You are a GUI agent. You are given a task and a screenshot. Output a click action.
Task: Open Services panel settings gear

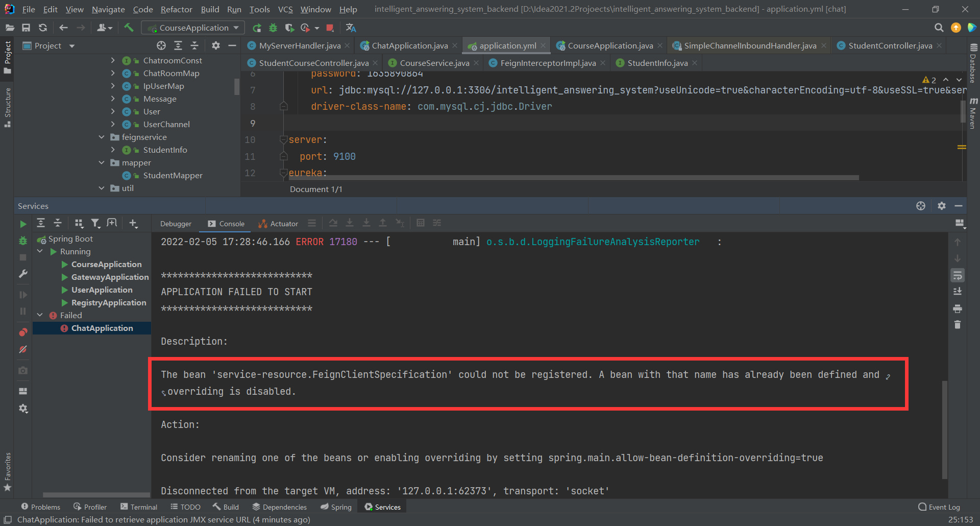point(942,206)
